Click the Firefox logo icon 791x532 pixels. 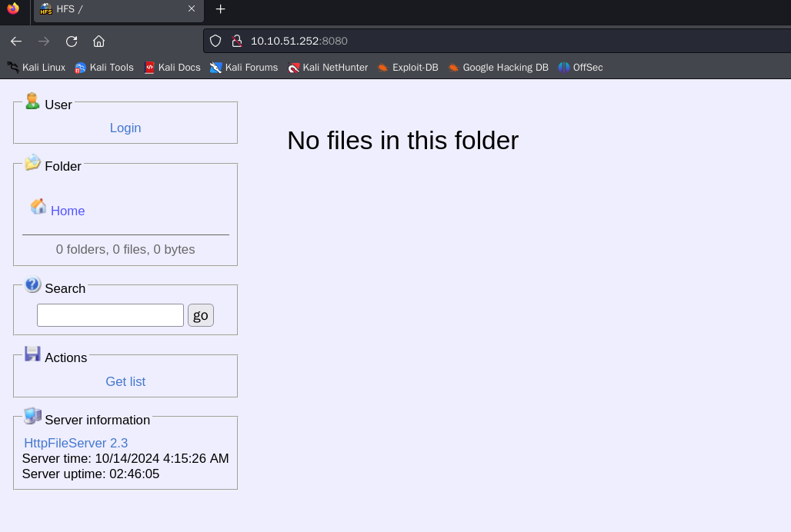[x=13, y=8]
